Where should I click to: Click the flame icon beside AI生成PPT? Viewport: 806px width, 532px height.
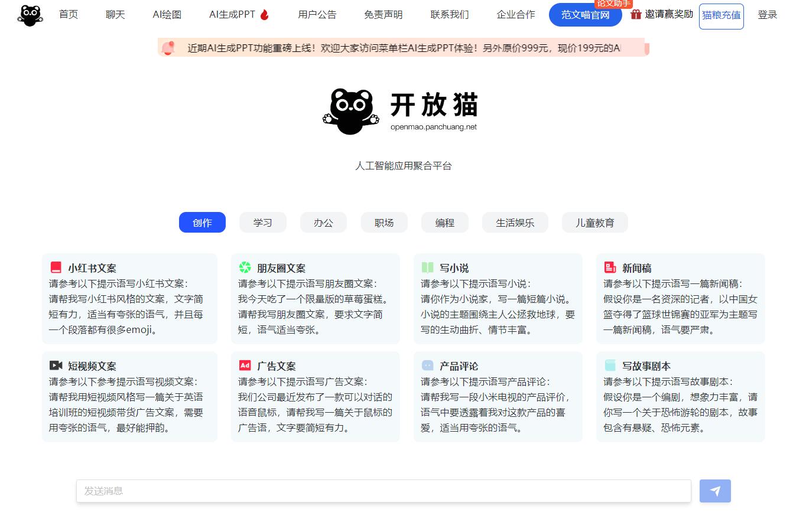coord(264,15)
